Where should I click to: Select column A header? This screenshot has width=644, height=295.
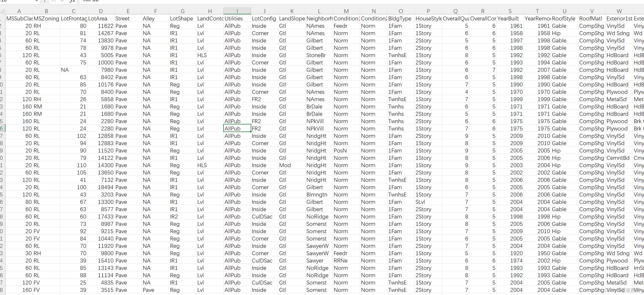coord(19,11)
